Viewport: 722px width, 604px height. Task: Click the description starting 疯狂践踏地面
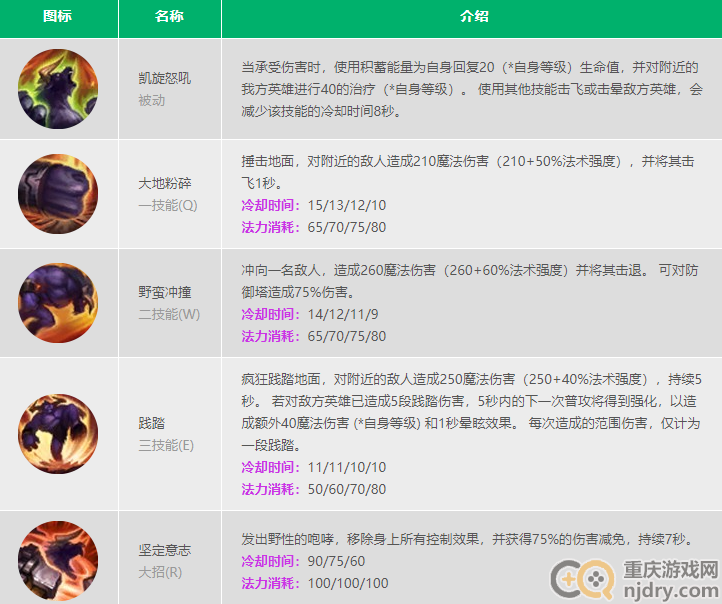(x=472, y=412)
